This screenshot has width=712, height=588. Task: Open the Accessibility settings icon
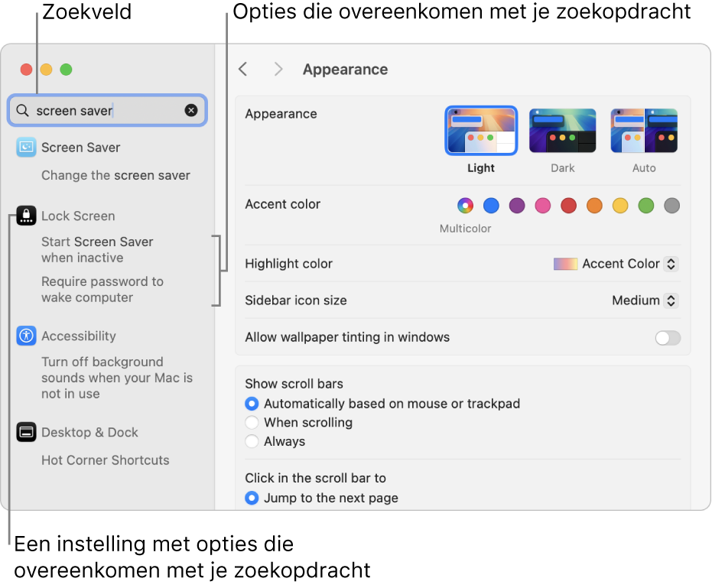[27, 336]
